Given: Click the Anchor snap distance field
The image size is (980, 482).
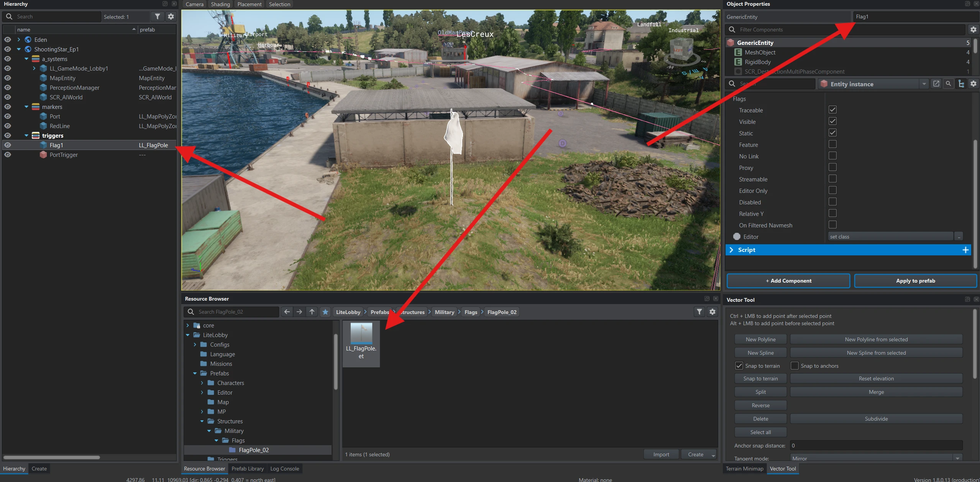Looking at the screenshot, I should [876, 446].
